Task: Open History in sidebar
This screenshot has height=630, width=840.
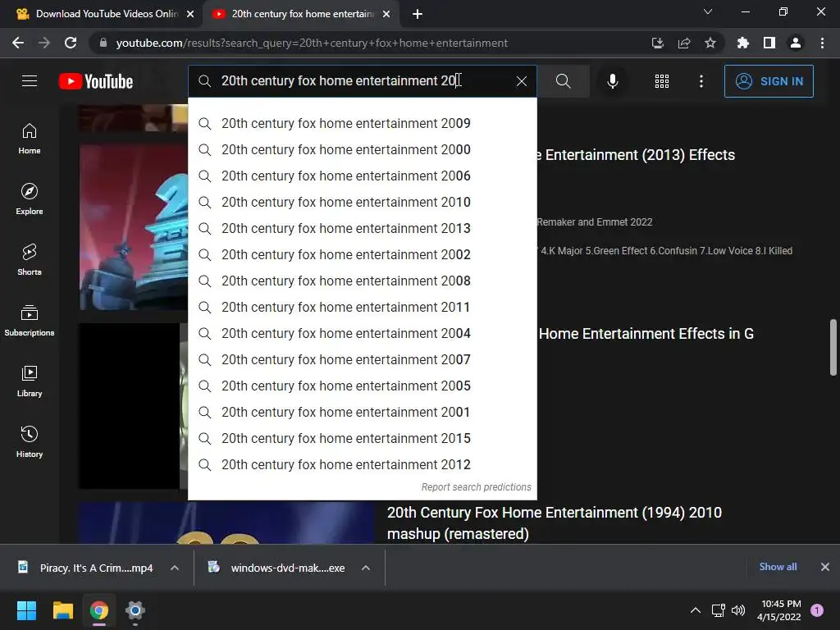Action: point(30,441)
